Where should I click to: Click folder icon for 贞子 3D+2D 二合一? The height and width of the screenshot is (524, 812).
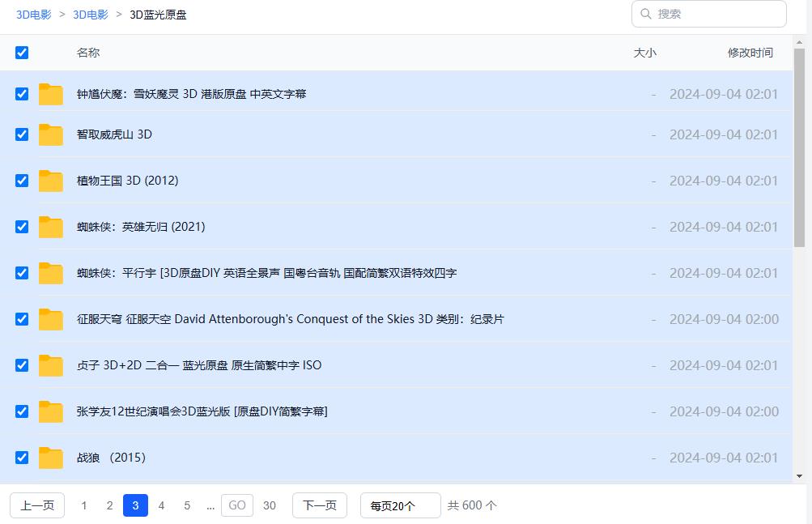[x=50, y=366]
